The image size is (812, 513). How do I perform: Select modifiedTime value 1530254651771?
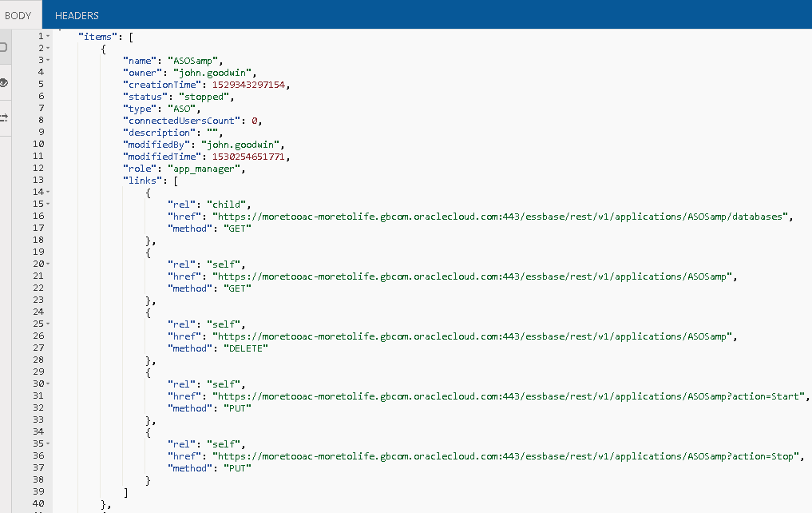[x=248, y=157]
